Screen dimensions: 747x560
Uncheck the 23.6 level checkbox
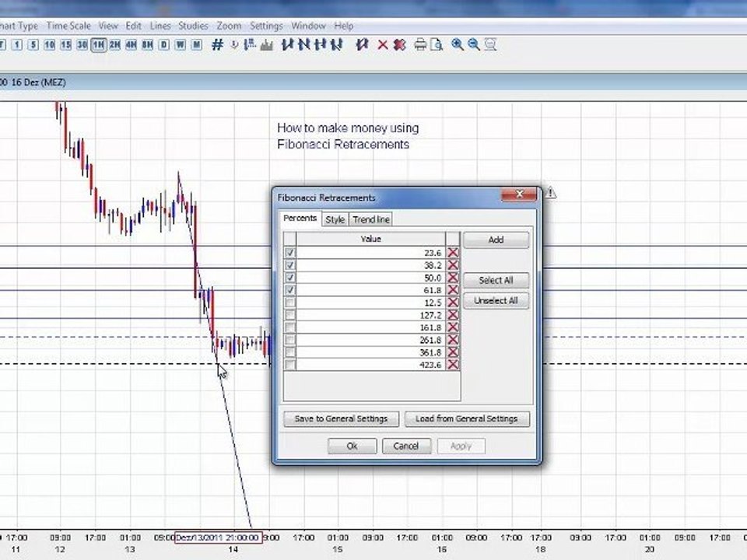(x=289, y=253)
